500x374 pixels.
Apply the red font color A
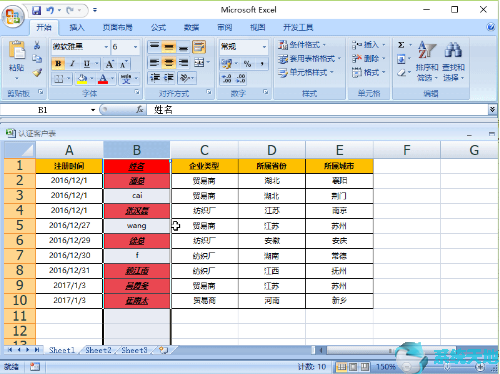coord(103,79)
